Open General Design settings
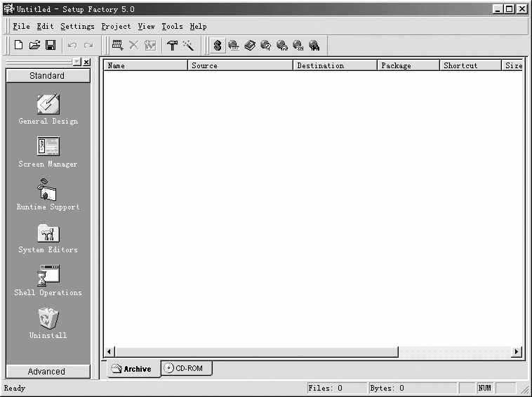The height and width of the screenshot is (397, 532). [48, 110]
